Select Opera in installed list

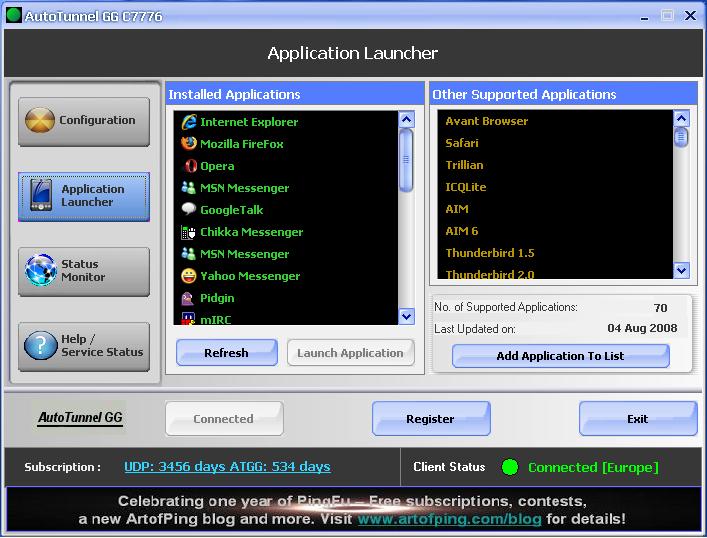click(286, 166)
